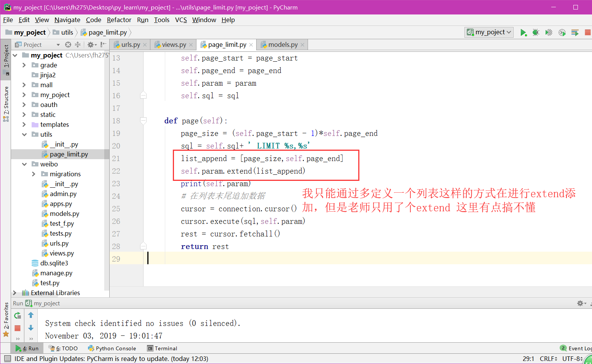Click the Profile icon in the toolbar
The height and width of the screenshot is (364, 592).
[562, 33]
